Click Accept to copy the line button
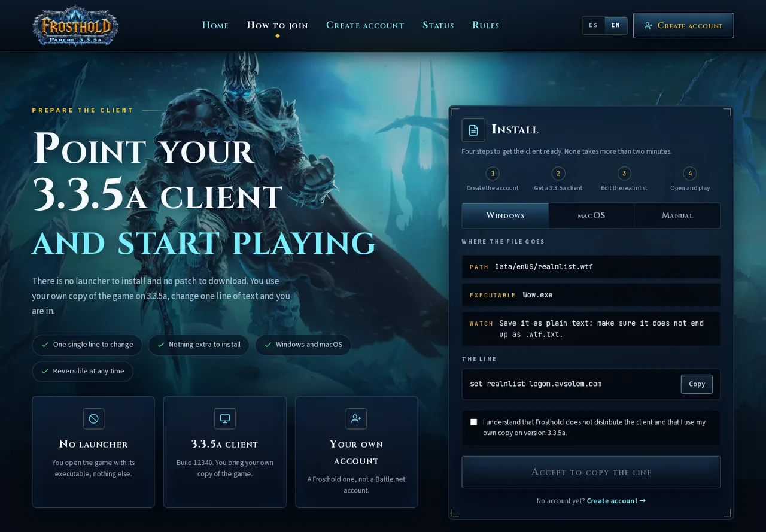 click(x=591, y=472)
